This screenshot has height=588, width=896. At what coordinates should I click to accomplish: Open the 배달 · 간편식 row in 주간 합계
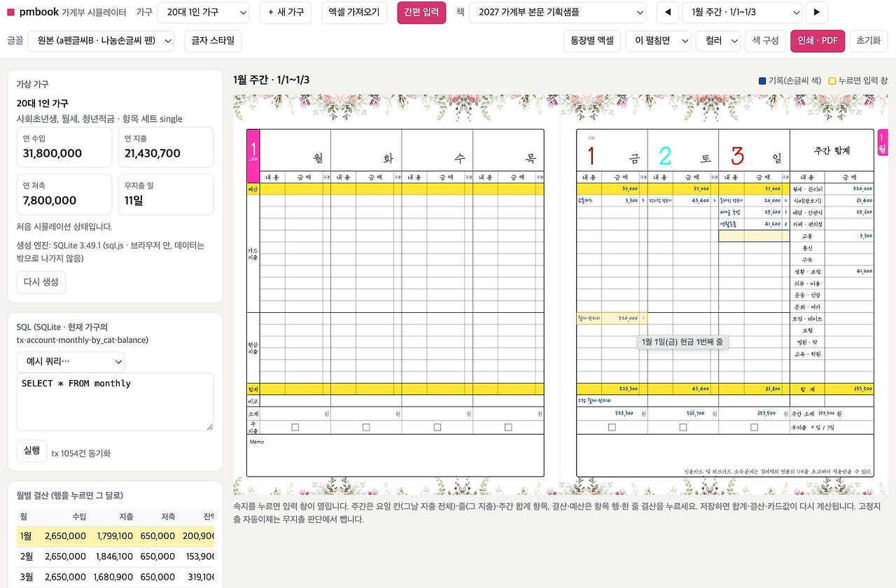(x=832, y=212)
